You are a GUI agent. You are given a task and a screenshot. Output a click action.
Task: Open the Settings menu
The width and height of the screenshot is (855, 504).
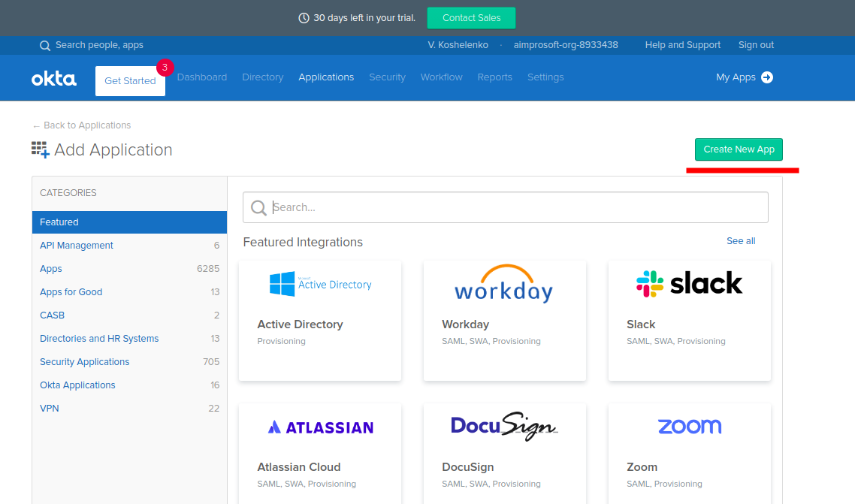pyautogui.click(x=545, y=77)
